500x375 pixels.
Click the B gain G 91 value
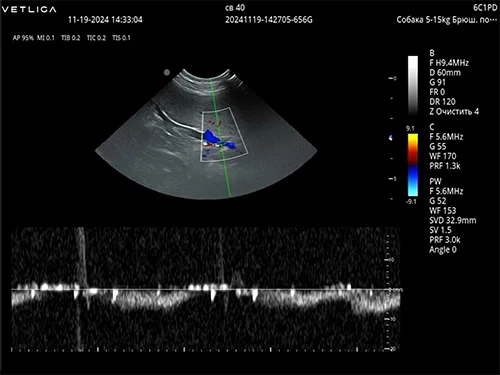tap(437, 82)
